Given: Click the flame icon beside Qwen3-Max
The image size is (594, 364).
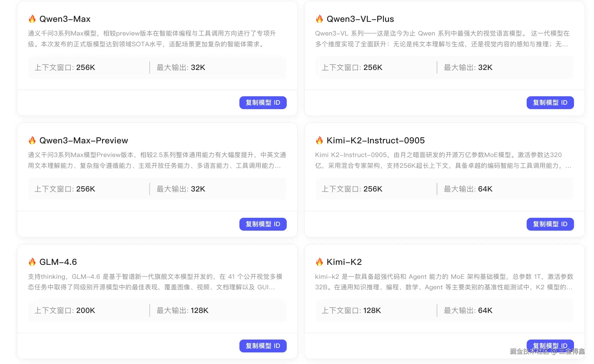Looking at the screenshot, I should coord(32,19).
